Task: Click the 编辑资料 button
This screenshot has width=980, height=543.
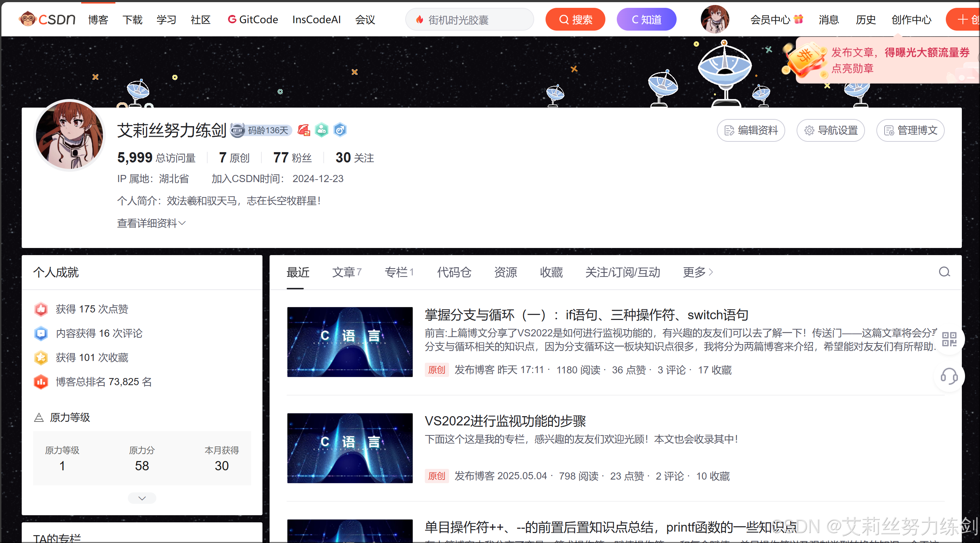Action: coord(751,130)
